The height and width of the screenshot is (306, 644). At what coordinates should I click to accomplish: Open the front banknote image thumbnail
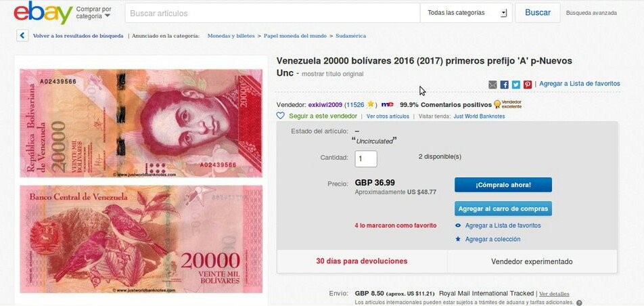pyautogui.click(x=141, y=123)
